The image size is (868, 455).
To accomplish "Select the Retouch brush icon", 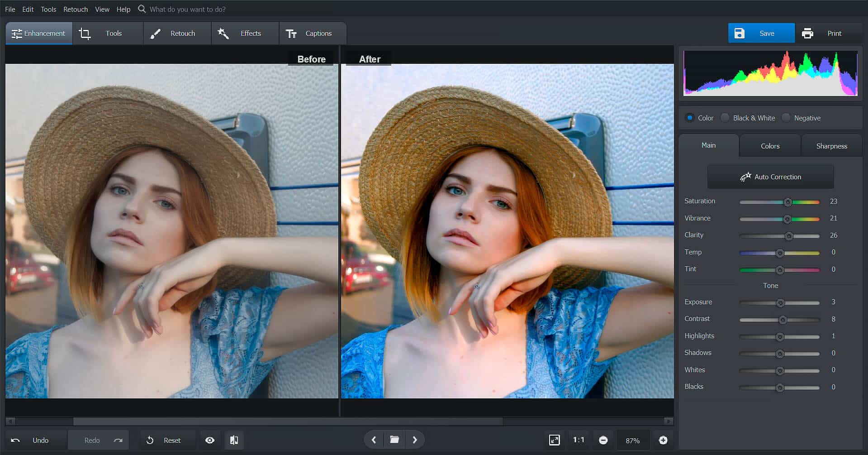I will [155, 33].
